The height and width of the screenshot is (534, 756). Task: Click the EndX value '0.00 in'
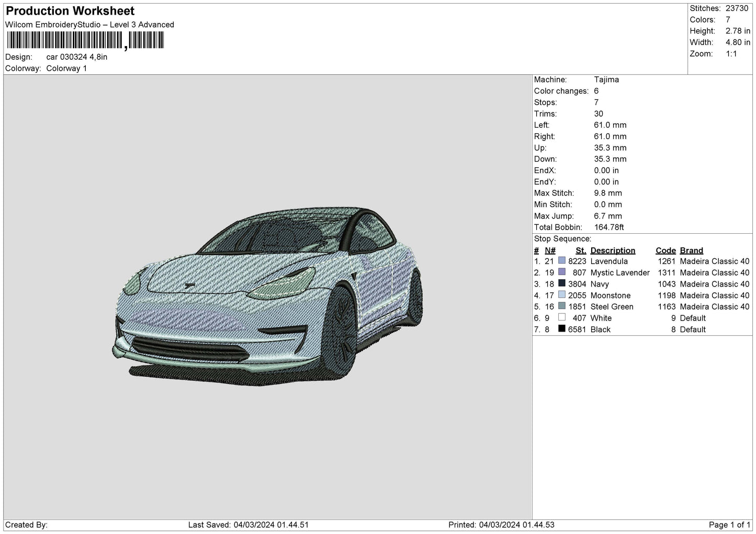(606, 171)
